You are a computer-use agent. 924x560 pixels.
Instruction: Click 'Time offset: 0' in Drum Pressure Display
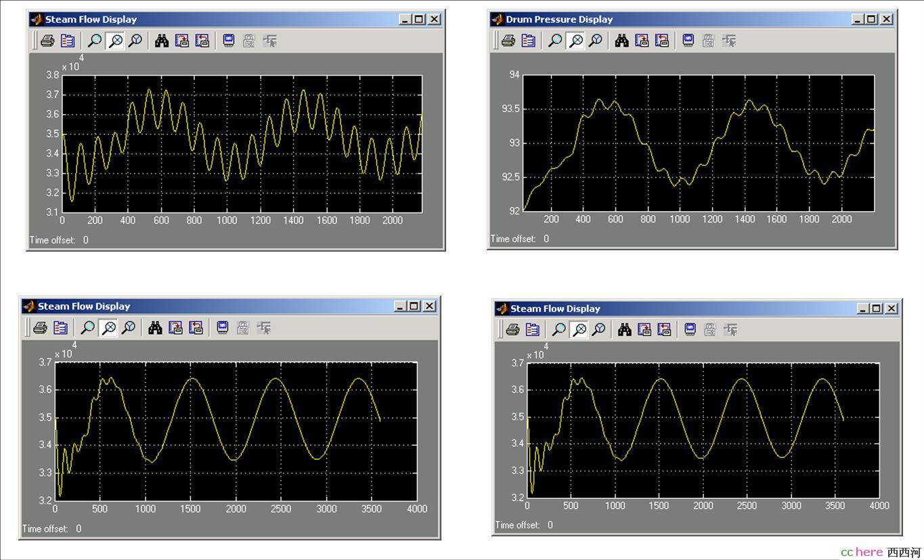tap(520, 238)
